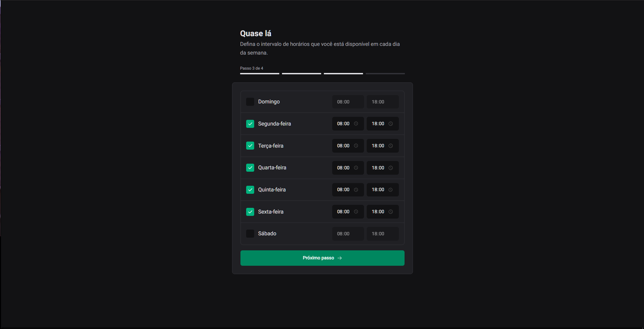Click clock icon in Sexta-feira start time

(x=356, y=212)
